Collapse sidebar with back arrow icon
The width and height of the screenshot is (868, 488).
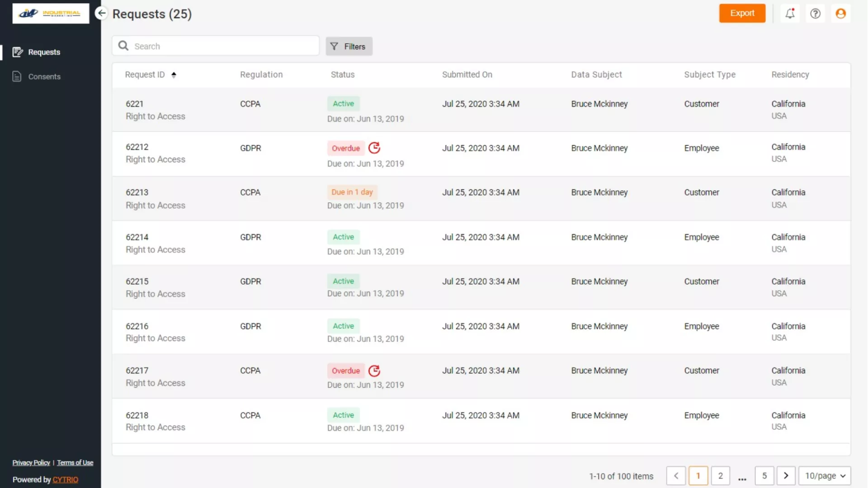tap(102, 13)
